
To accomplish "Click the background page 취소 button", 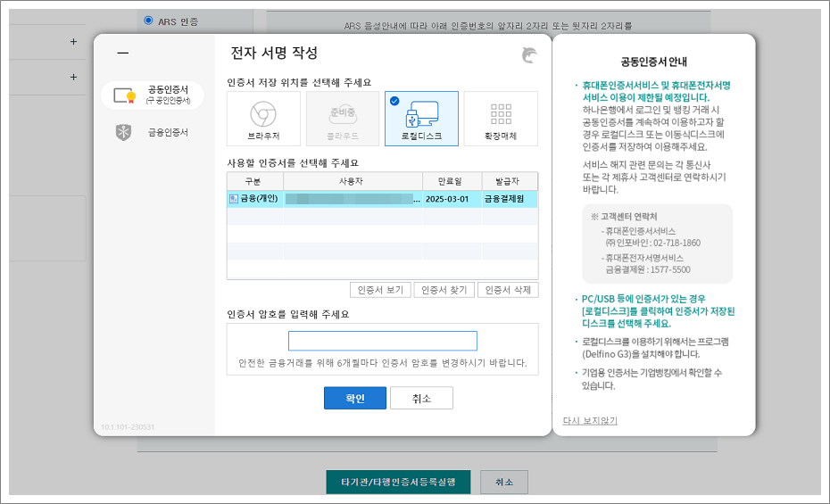I will coord(504,482).
